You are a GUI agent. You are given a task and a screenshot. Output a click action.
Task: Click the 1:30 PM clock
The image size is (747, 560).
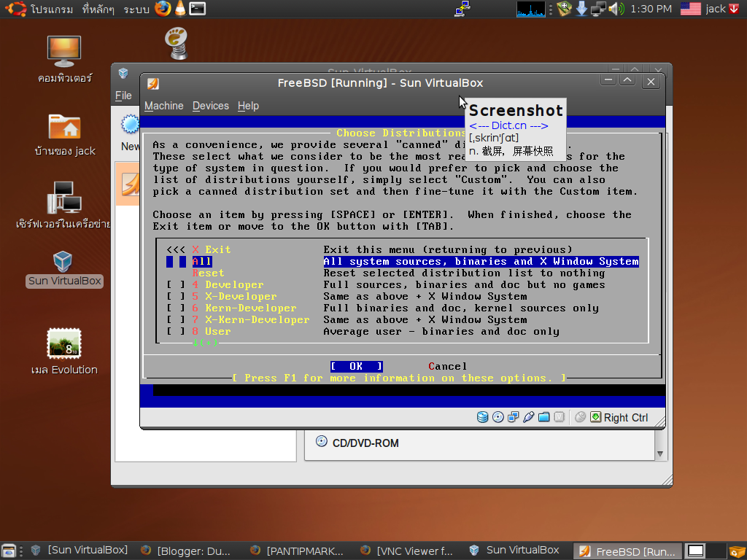(x=651, y=9)
